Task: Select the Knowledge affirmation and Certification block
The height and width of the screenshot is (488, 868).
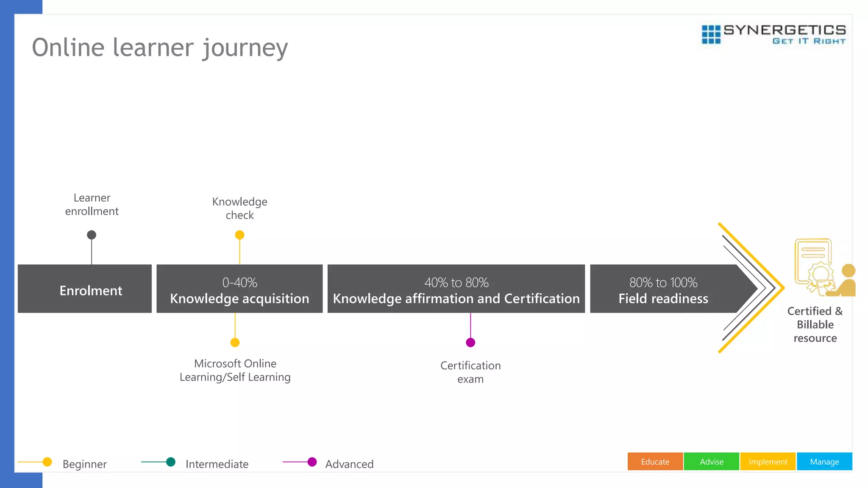Action: [x=456, y=289]
